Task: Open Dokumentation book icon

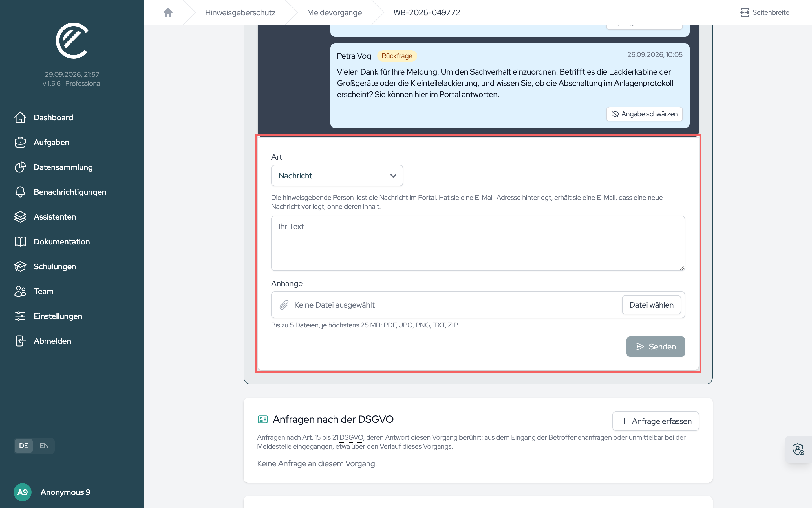Action: pyautogui.click(x=20, y=242)
